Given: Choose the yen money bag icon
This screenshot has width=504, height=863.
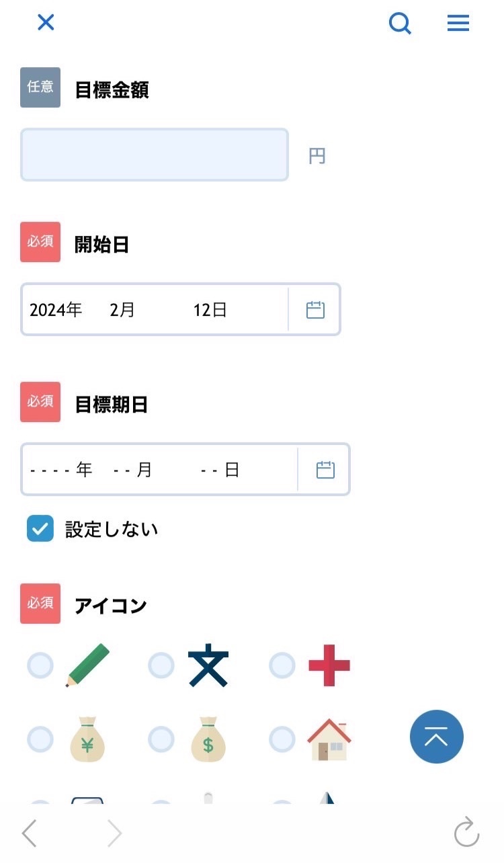Looking at the screenshot, I should 40,739.
